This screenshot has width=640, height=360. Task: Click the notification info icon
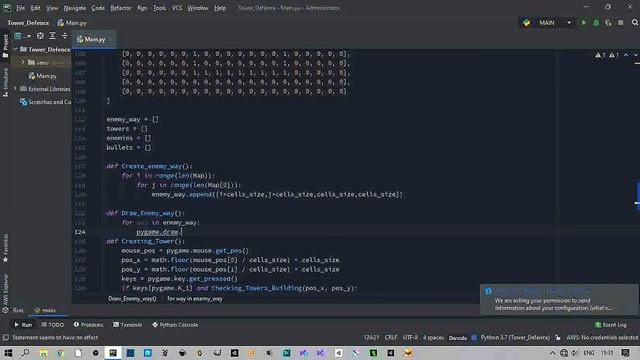tap(488, 291)
